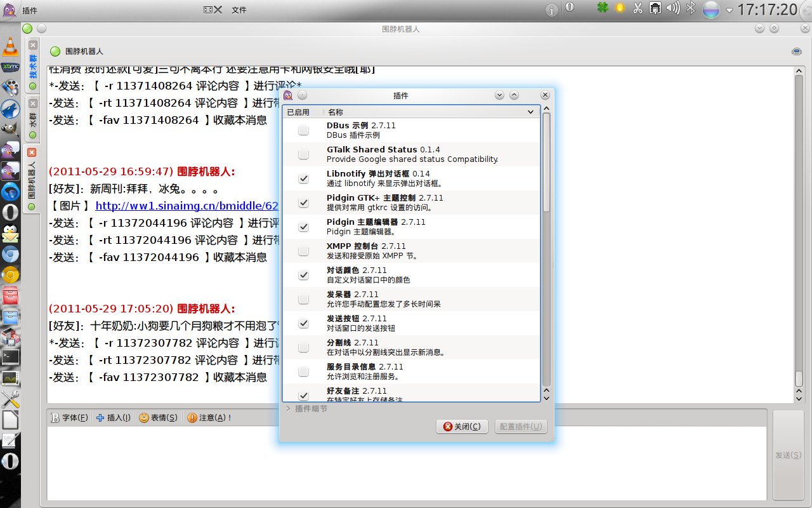The image size is (812, 508).
Task: Disable Libnotify 弹出对话框 plugin checkbox
Action: click(303, 178)
